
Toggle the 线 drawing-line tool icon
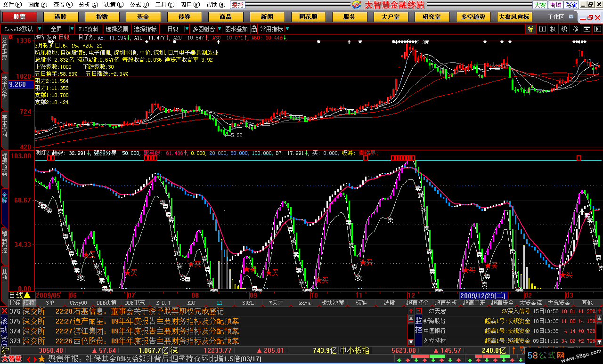coord(564,29)
